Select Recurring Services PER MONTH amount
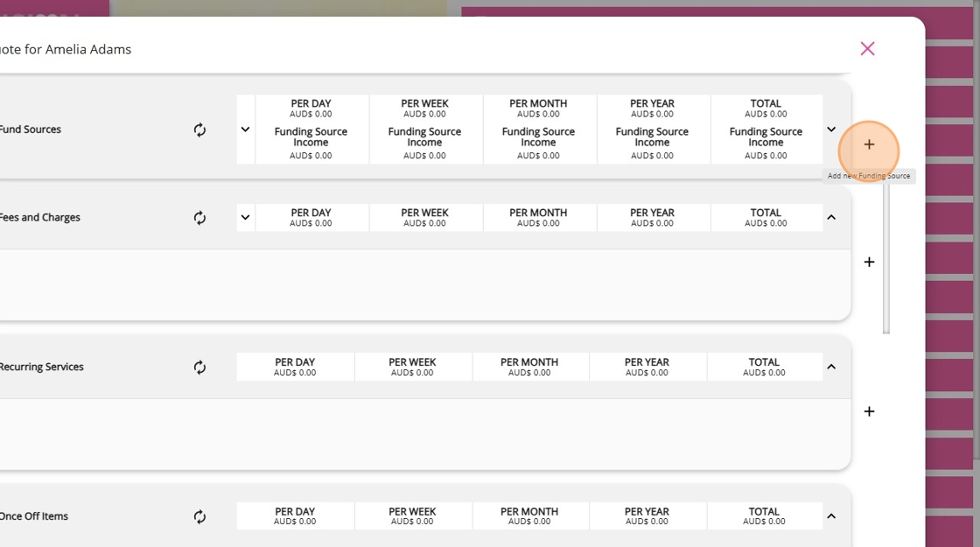Viewport: 980px width, 547px height. 528,373
